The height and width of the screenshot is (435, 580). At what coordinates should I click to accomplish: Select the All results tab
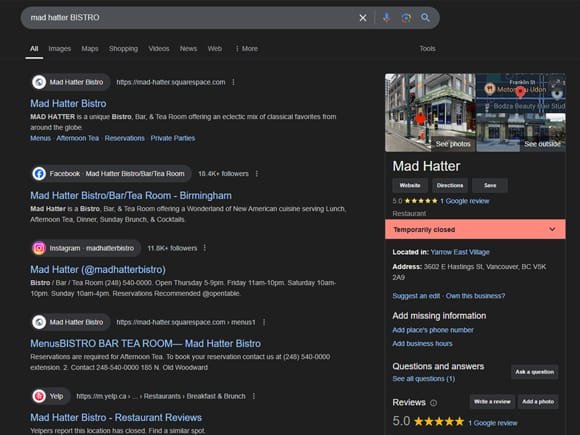[34, 49]
